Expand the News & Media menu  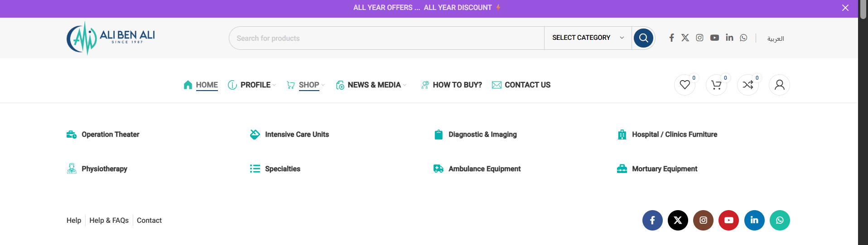pos(374,85)
